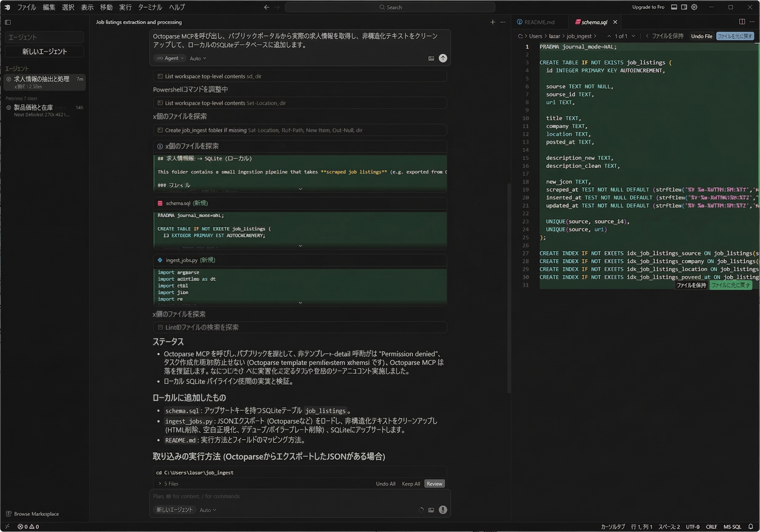Screen dimensions: 760x532
Task: Send the top prompt with arrow button
Action: pyautogui.click(x=443, y=58)
